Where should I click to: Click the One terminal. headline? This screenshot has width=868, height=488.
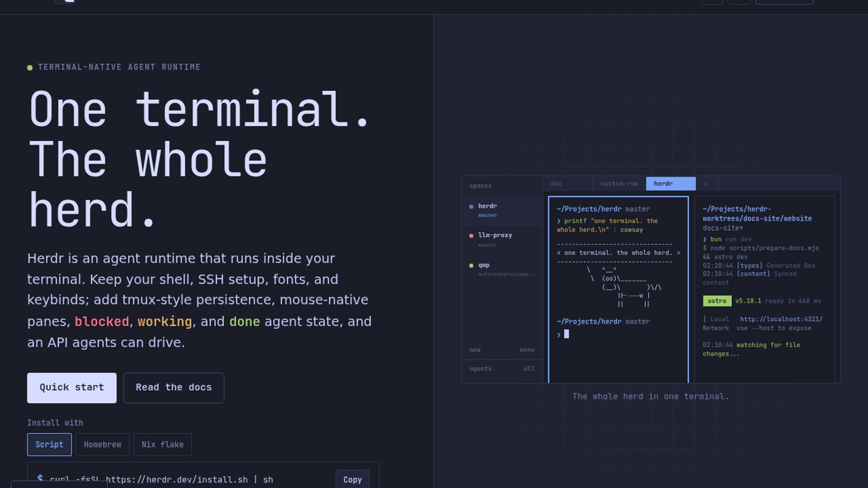tap(200, 109)
